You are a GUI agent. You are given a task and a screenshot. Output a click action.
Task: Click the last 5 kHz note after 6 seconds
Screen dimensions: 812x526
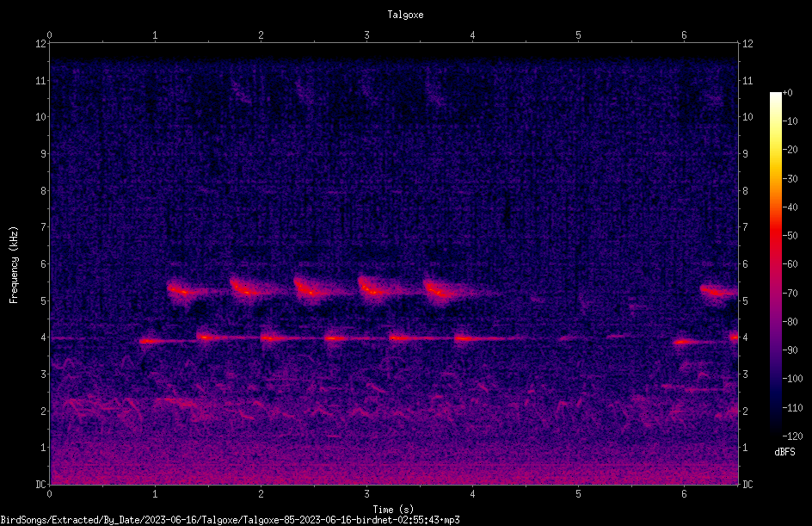(719, 291)
